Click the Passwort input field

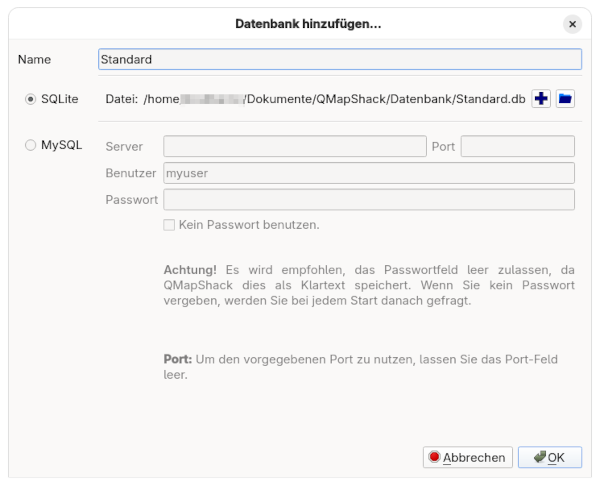pos(368,200)
